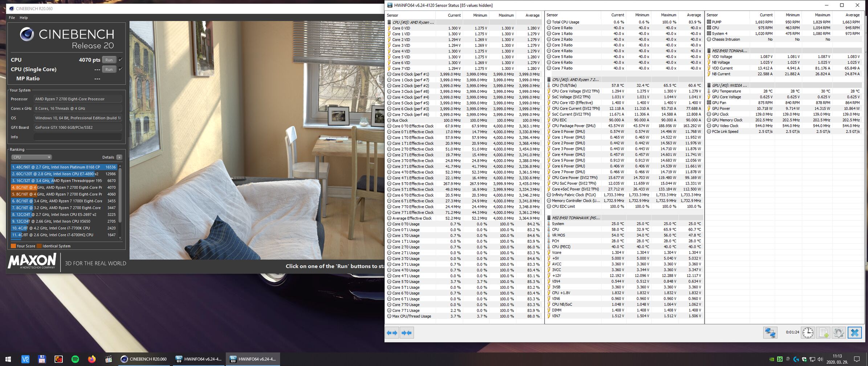Select the Xeon E7-4890 v2 ranking entry
The height and width of the screenshot is (366, 868).
tap(64, 174)
